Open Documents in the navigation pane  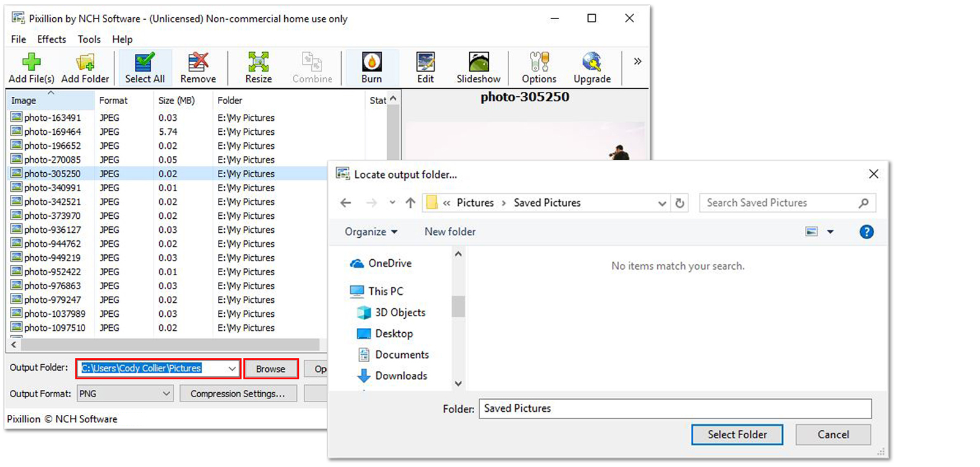[393, 355]
